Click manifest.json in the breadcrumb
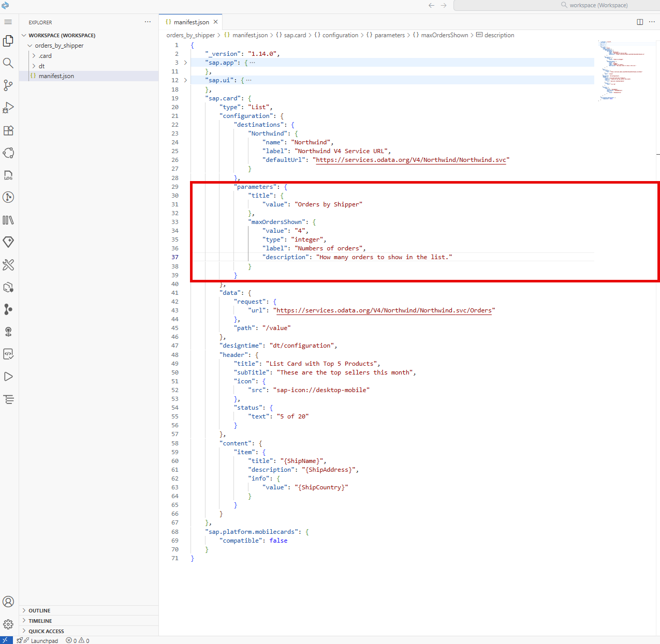Viewport: 660px width, 644px height. coord(250,35)
